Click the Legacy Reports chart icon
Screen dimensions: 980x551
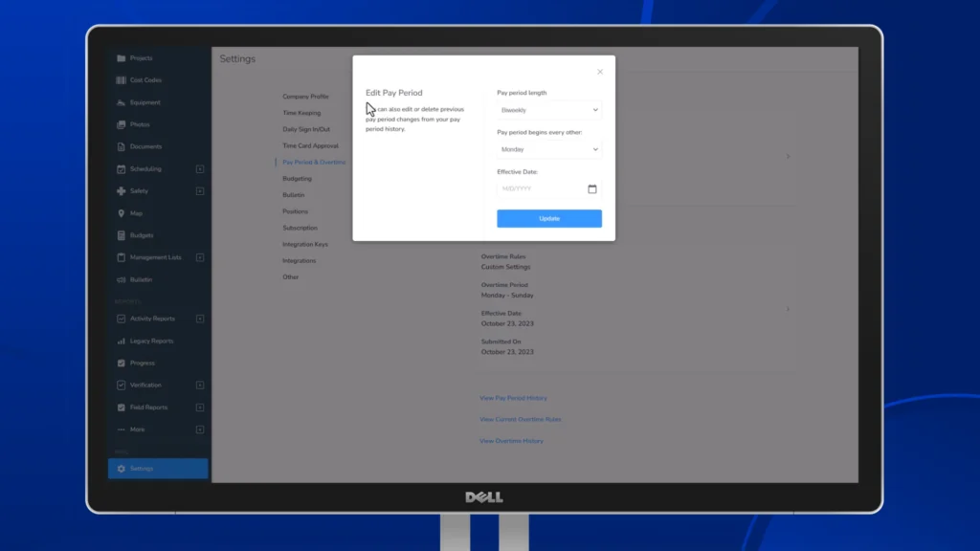122,342
